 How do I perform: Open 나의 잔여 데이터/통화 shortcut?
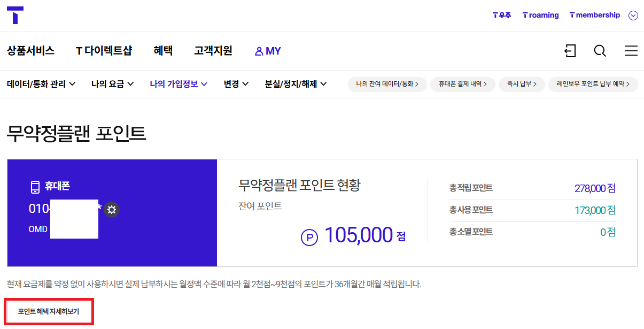tap(387, 84)
